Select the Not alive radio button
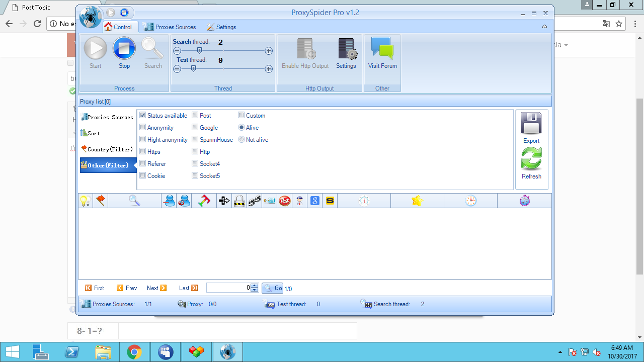 [x=242, y=140]
